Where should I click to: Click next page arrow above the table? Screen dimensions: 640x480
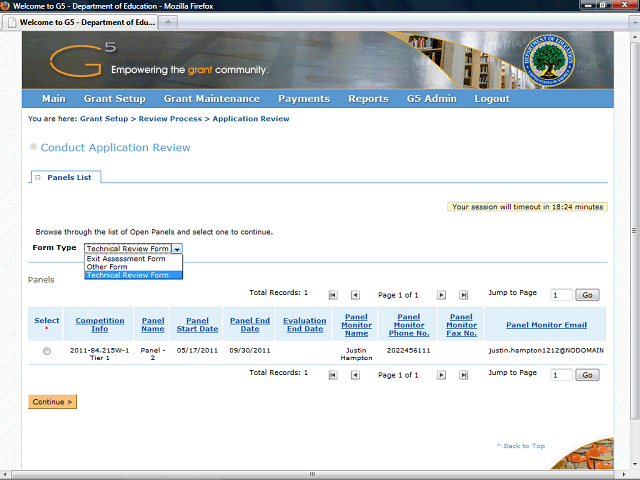click(439, 295)
